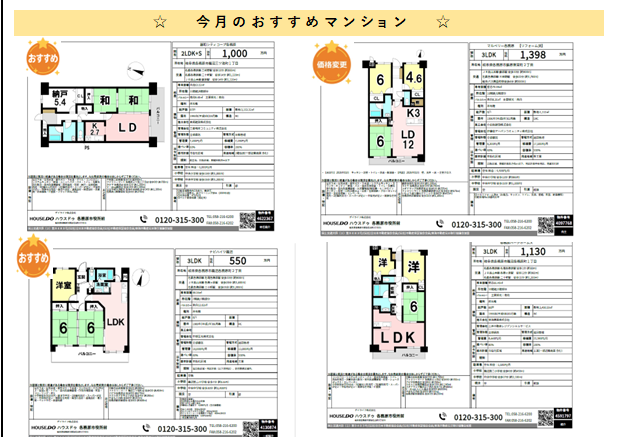The height and width of the screenshot is (437, 617).
Task: Click the phone icon on the 1,398 listing
Action: coord(440,224)
